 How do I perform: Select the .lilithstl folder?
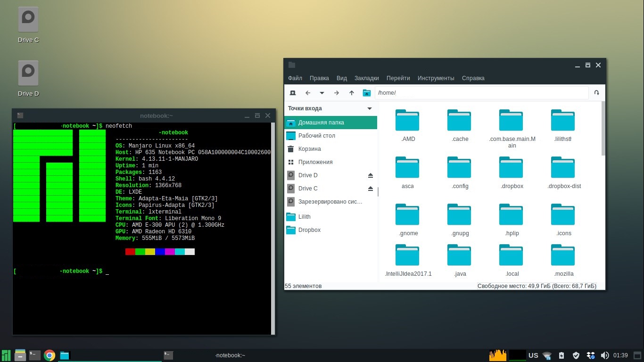(x=563, y=125)
